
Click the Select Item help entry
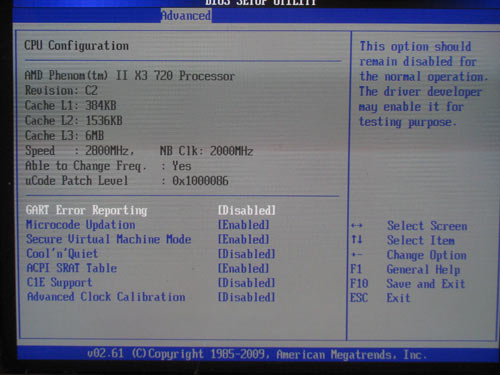[x=421, y=240]
